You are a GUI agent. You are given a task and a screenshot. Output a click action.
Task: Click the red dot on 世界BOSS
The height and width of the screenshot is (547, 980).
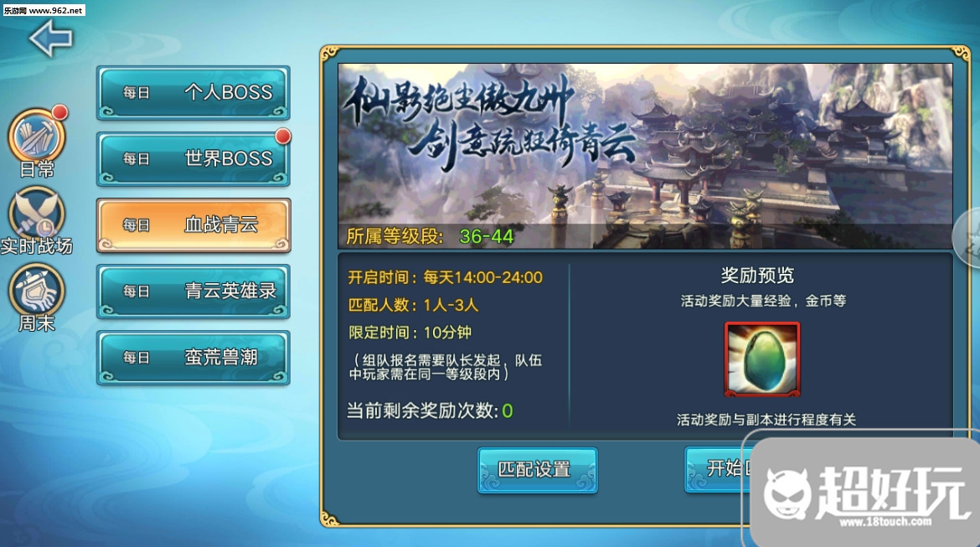[283, 136]
